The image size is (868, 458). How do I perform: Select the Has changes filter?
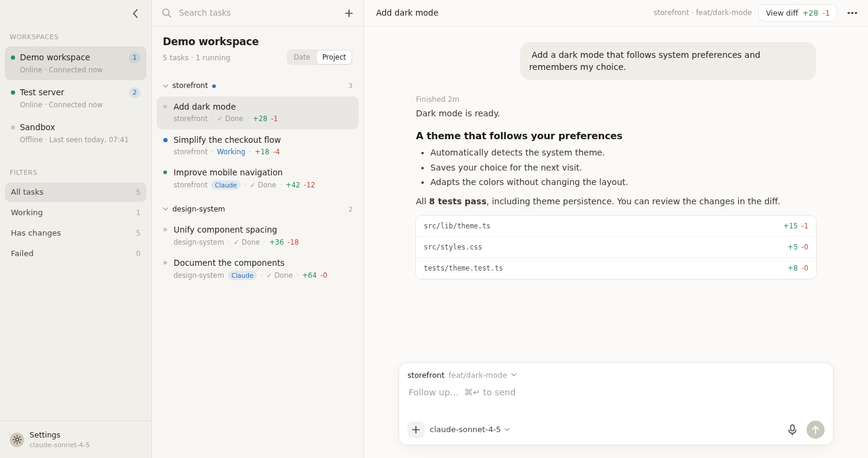tap(76, 233)
